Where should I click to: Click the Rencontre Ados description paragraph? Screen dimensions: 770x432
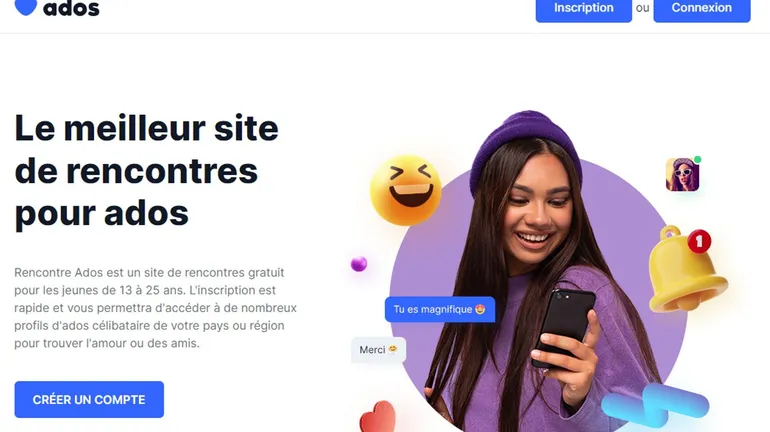point(155,308)
